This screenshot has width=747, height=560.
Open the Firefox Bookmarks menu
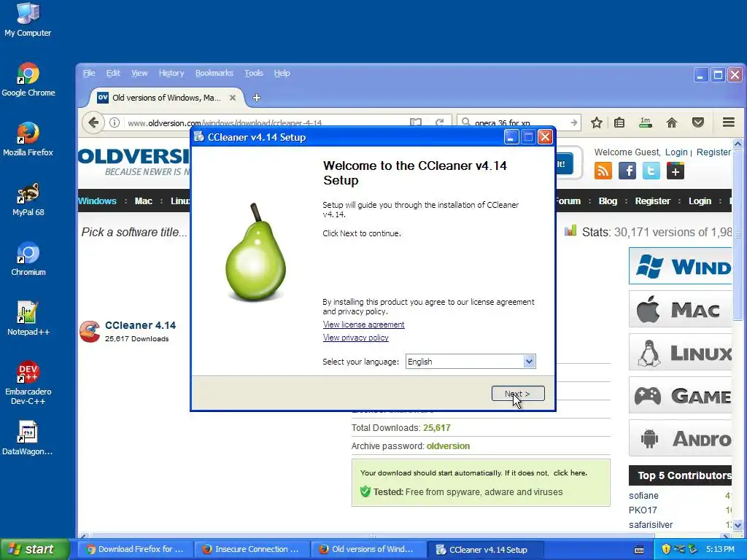(x=214, y=73)
